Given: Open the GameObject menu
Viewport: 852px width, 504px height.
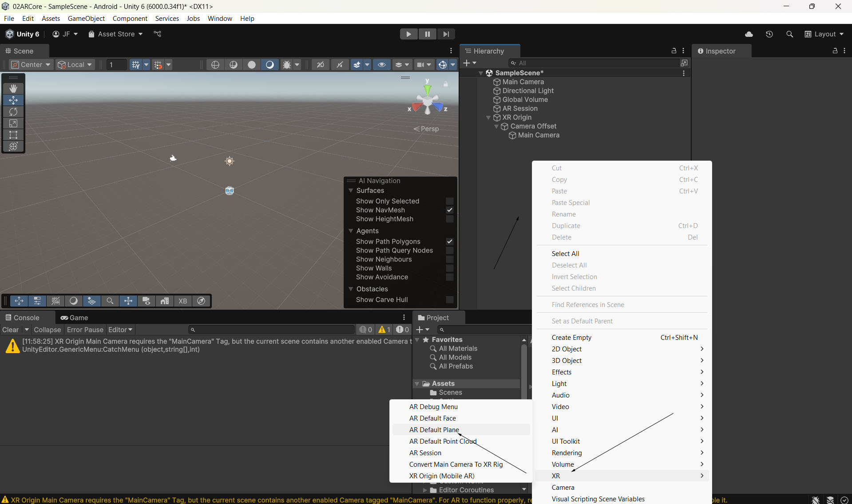Looking at the screenshot, I should [86, 19].
